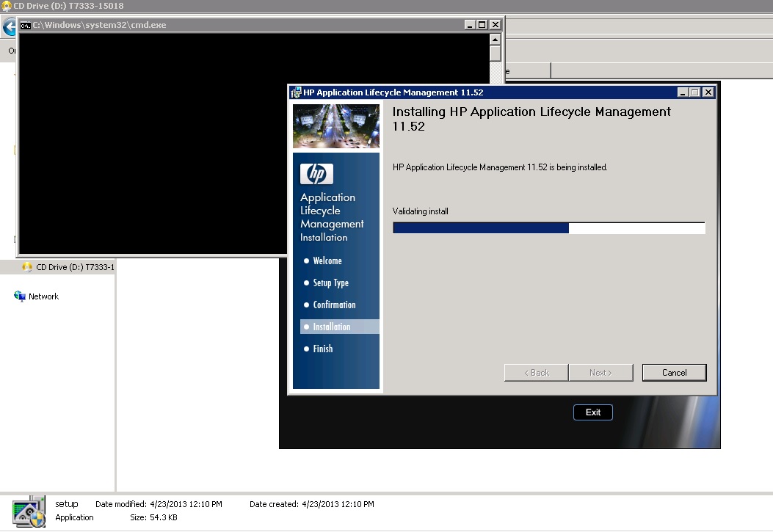Maximize the cmd.exe window
773x532 pixels.
[482, 25]
